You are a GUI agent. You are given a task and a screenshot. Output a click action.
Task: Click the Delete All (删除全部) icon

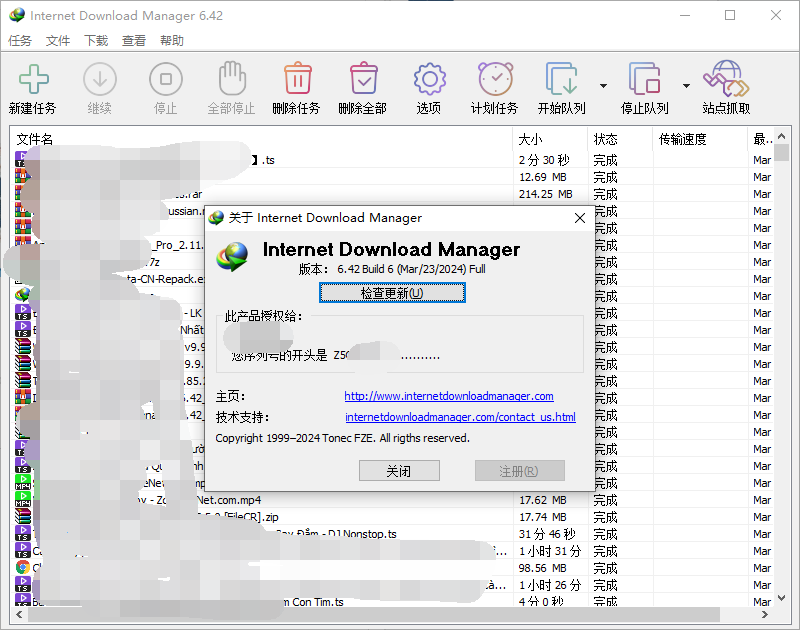[x=363, y=80]
